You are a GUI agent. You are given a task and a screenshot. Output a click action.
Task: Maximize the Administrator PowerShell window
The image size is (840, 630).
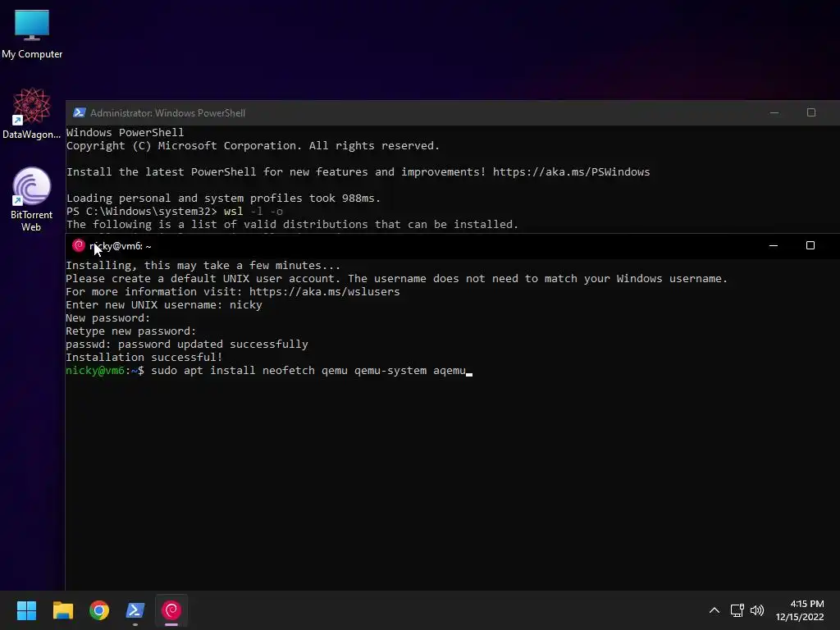click(811, 112)
